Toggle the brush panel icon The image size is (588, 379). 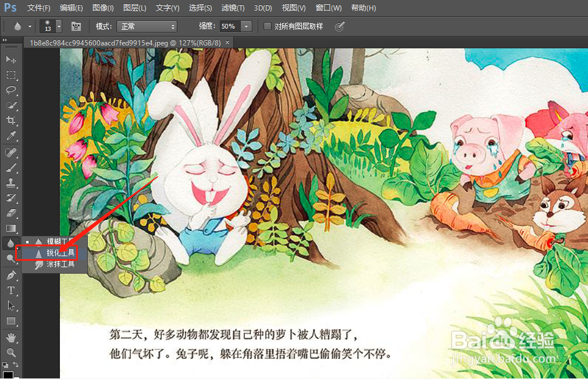coord(76,26)
